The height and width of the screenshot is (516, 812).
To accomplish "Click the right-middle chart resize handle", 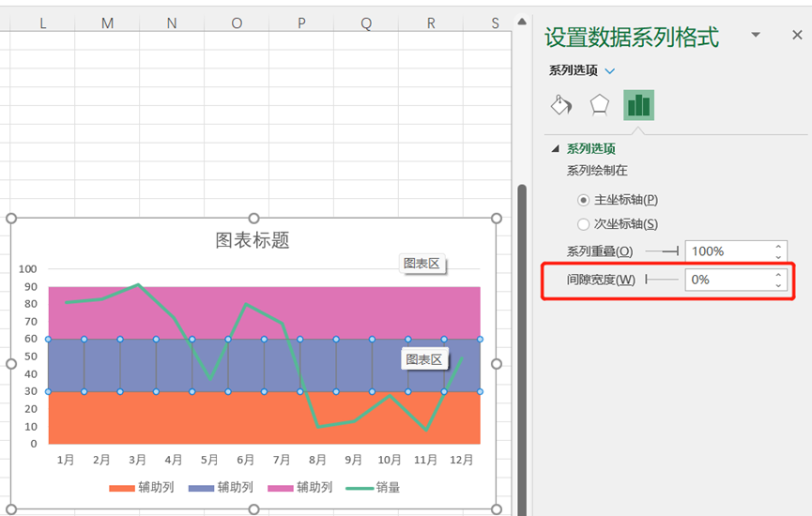I will point(496,364).
